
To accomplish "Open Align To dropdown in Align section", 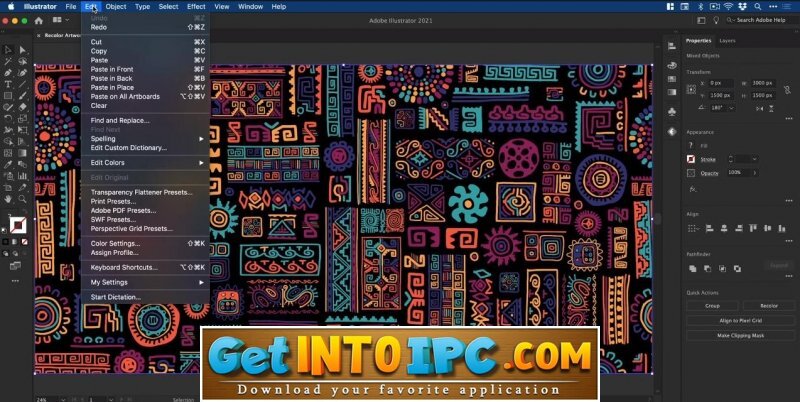I will point(692,229).
